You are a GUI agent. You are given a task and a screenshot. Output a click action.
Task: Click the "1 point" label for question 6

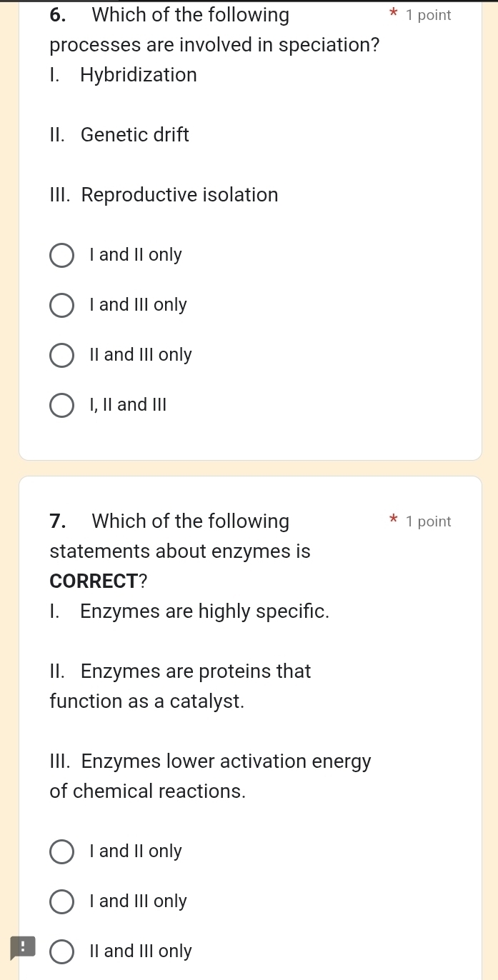(x=429, y=15)
